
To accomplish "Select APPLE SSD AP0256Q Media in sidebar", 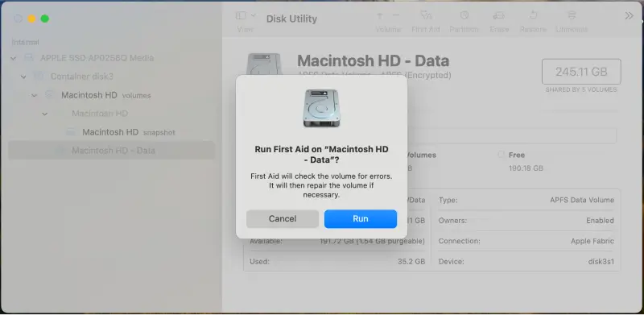I will pyautogui.click(x=97, y=58).
